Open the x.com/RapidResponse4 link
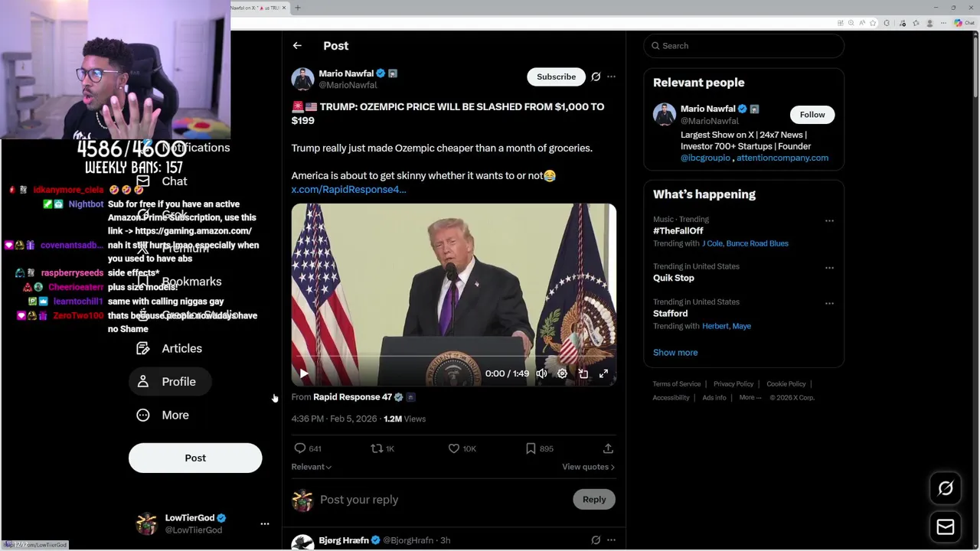 click(x=348, y=190)
